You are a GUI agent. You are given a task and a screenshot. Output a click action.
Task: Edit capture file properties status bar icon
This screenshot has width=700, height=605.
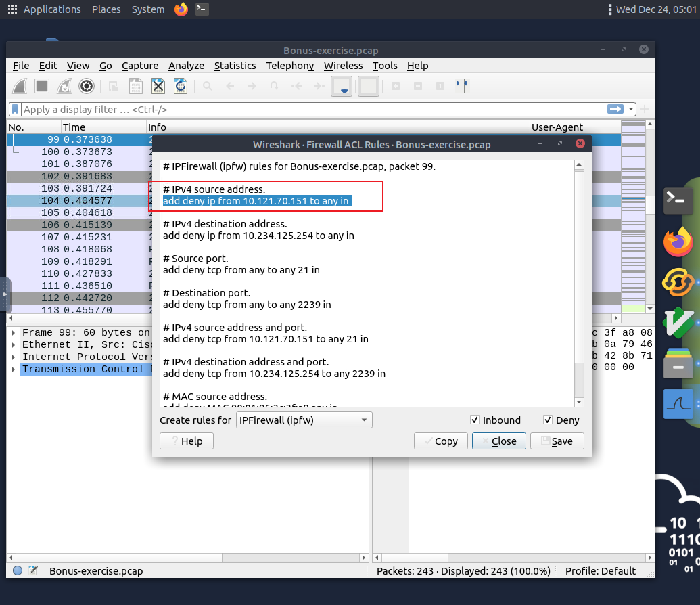33,570
